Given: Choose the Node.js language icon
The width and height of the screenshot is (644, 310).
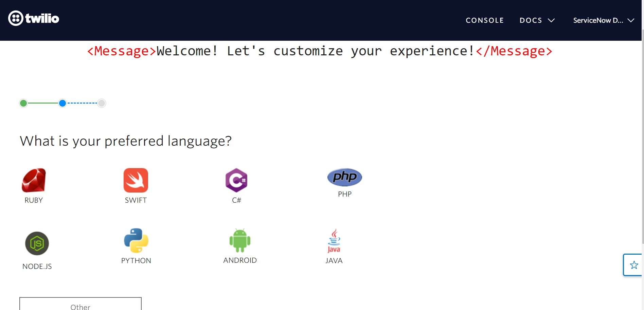Looking at the screenshot, I should 37,243.
